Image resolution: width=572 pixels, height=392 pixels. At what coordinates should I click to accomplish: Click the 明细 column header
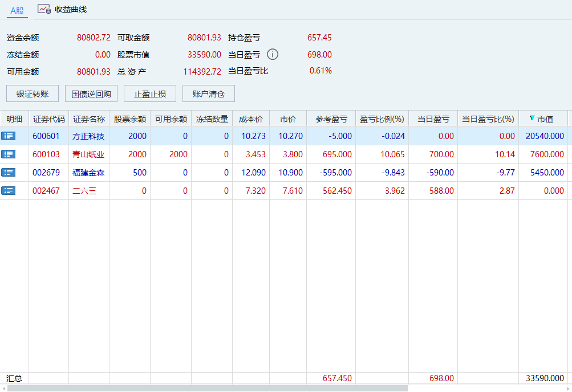tap(14, 119)
